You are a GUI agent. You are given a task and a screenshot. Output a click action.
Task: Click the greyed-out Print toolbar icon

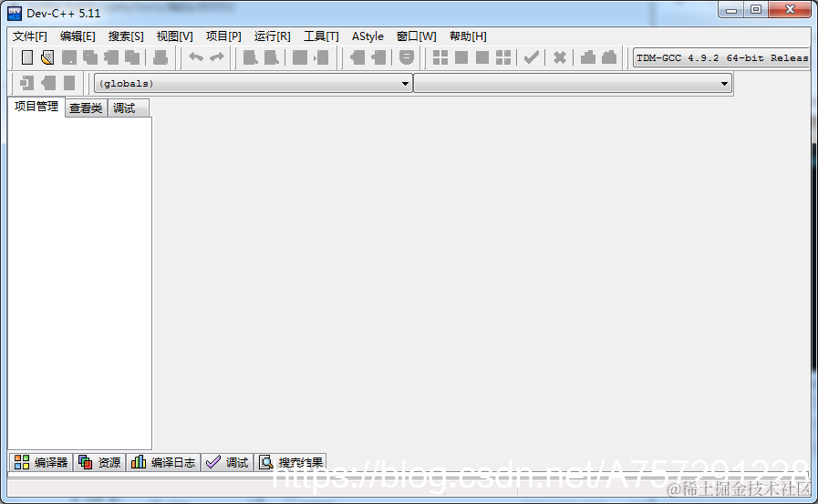click(x=160, y=57)
